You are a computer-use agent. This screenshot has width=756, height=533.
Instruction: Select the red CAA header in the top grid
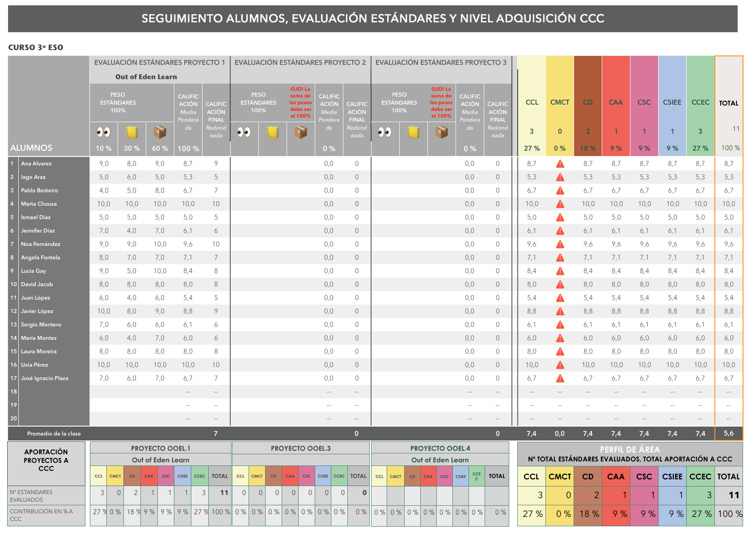click(616, 102)
